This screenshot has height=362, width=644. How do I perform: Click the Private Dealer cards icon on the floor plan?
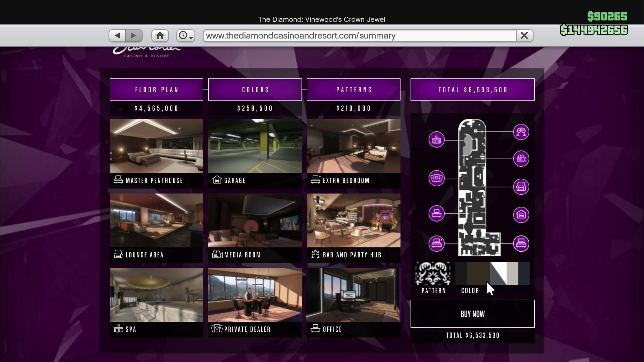tap(436, 178)
